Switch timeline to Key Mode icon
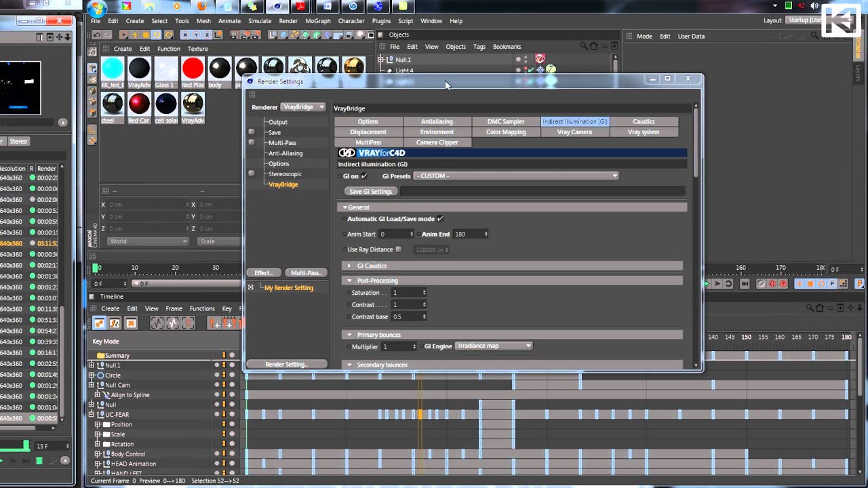 tap(99, 323)
